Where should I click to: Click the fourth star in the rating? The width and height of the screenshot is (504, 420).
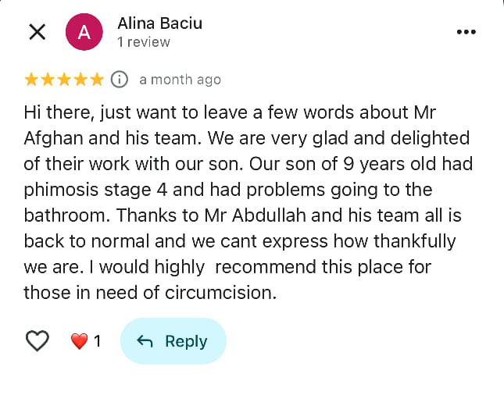click(x=80, y=79)
